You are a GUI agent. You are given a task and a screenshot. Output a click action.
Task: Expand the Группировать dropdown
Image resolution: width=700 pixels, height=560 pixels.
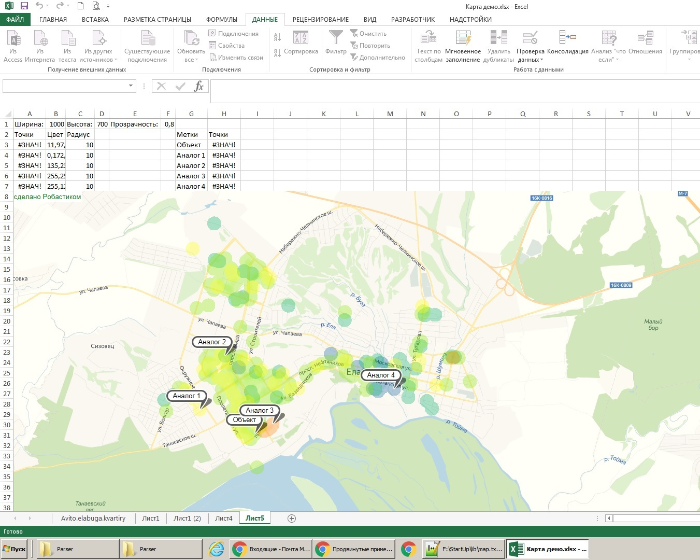point(685,46)
